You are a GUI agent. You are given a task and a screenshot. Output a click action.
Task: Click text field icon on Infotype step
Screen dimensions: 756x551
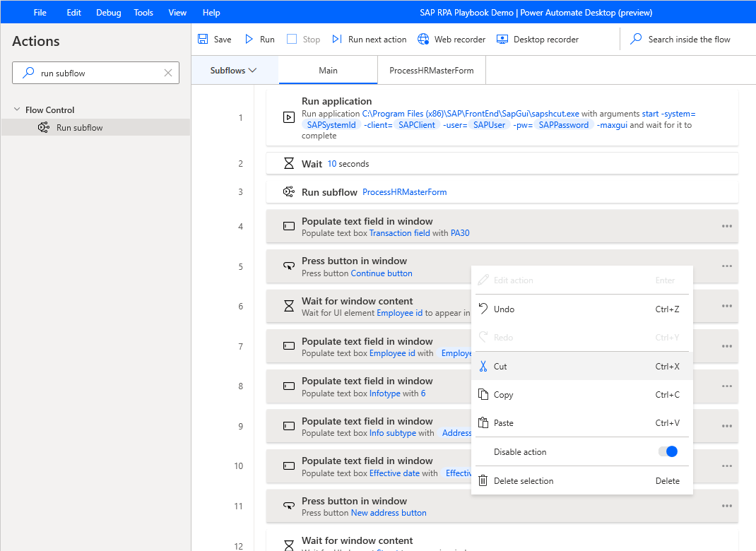(x=289, y=386)
